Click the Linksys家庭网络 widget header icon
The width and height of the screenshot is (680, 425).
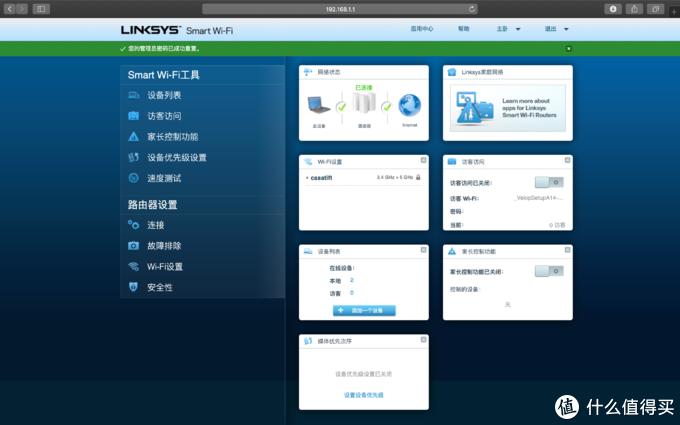pos(452,72)
